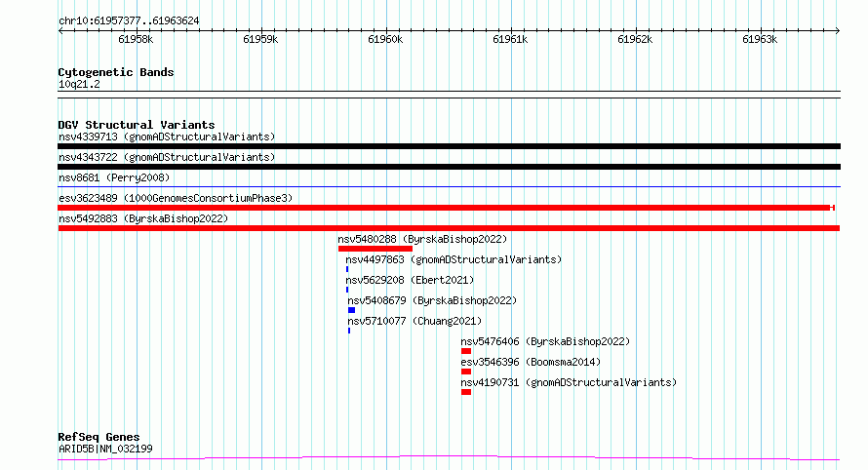Screen dimensions: 868x470
Task: Click the 61962k ruler mark
Action: (635, 39)
